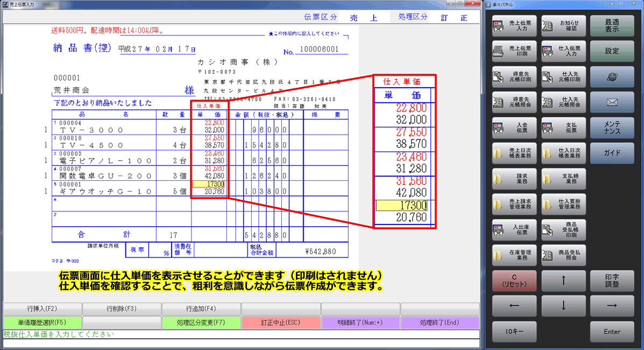Image resolution: width=644 pixels, height=350 pixels.
Task: Open 請求業務 (billing operations)
Action: (x=514, y=178)
